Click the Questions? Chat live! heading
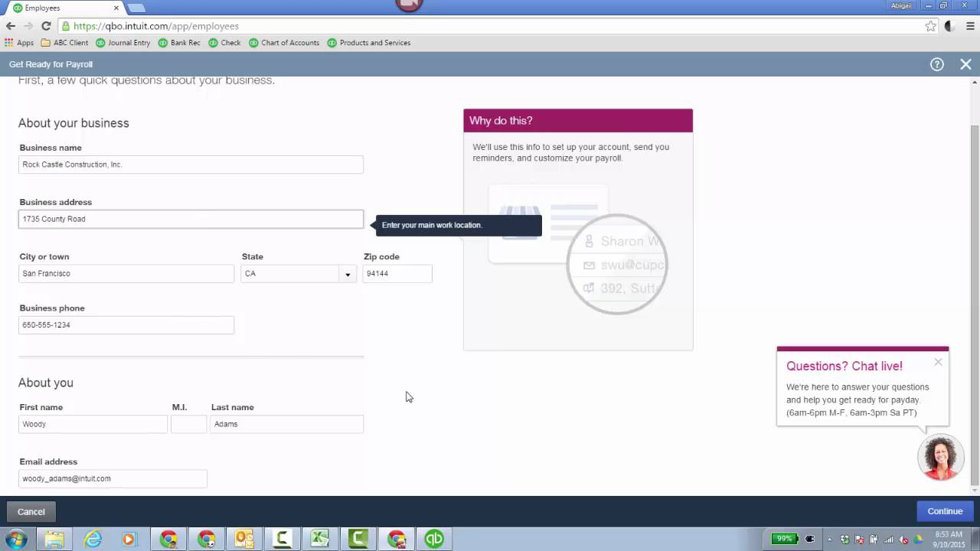This screenshot has width=980, height=551. click(844, 367)
